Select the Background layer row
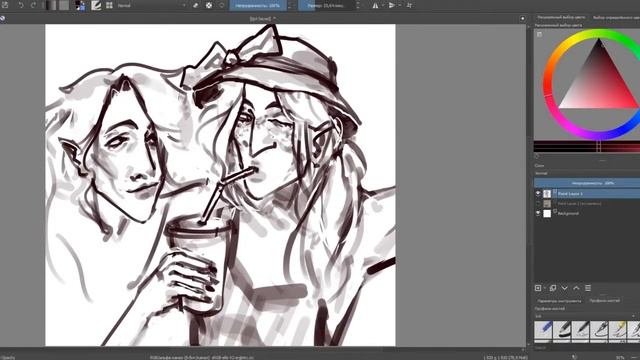Screen dimensions: 640x360 [587, 213]
